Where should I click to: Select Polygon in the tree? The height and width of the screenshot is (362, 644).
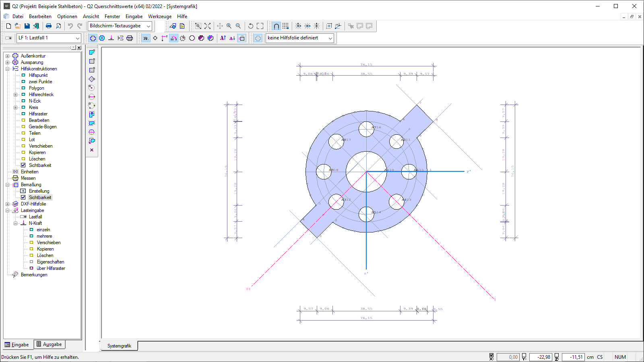tap(36, 88)
